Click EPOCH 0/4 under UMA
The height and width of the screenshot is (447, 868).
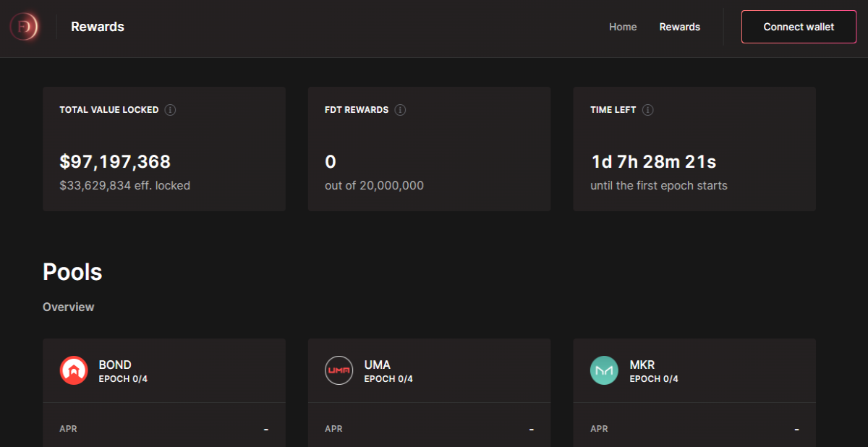388,378
